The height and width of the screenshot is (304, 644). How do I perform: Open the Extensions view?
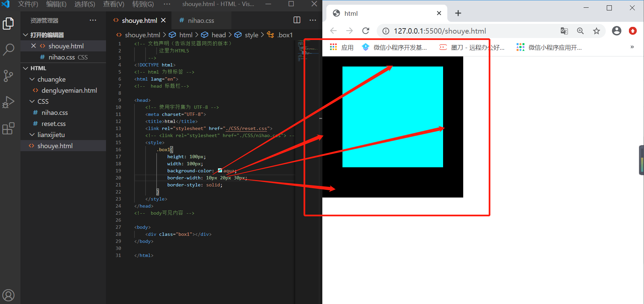(8, 128)
